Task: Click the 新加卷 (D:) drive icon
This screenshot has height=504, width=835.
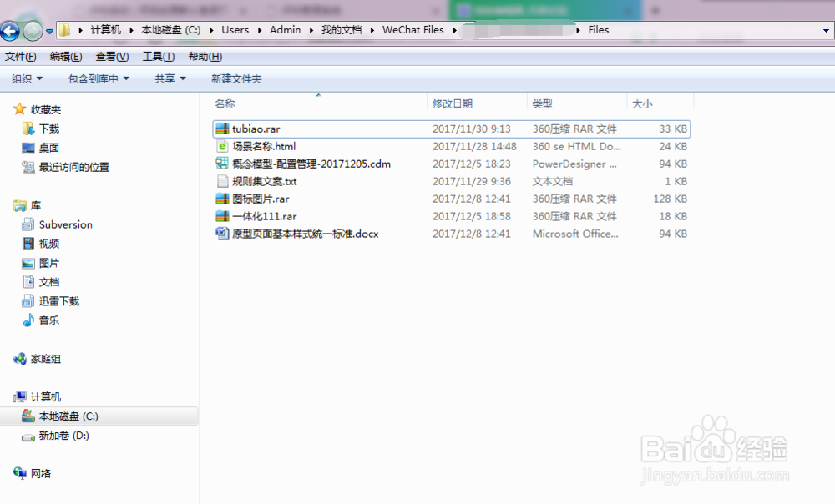Action: pos(28,436)
